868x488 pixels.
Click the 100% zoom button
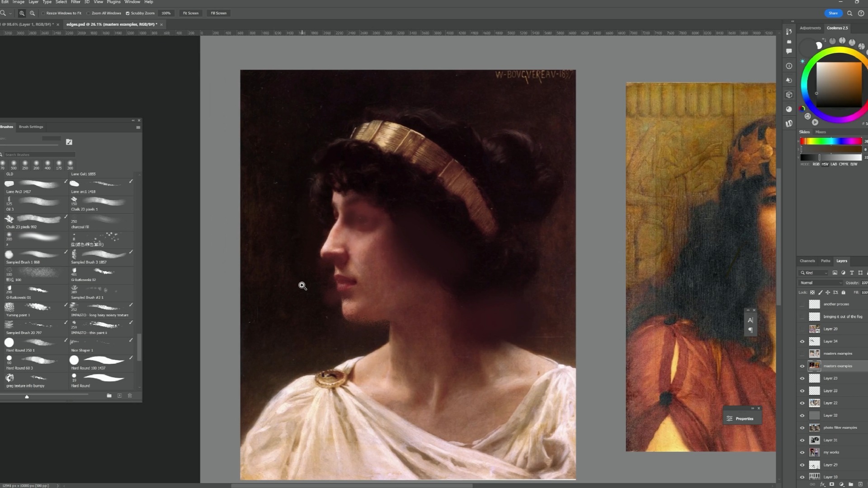tap(166, 13)
